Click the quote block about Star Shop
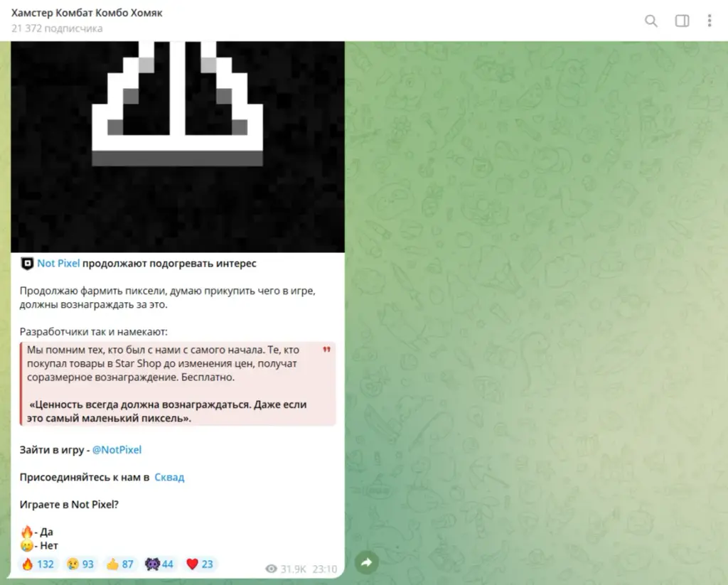 pyautogui.click(x=178, y=384)
